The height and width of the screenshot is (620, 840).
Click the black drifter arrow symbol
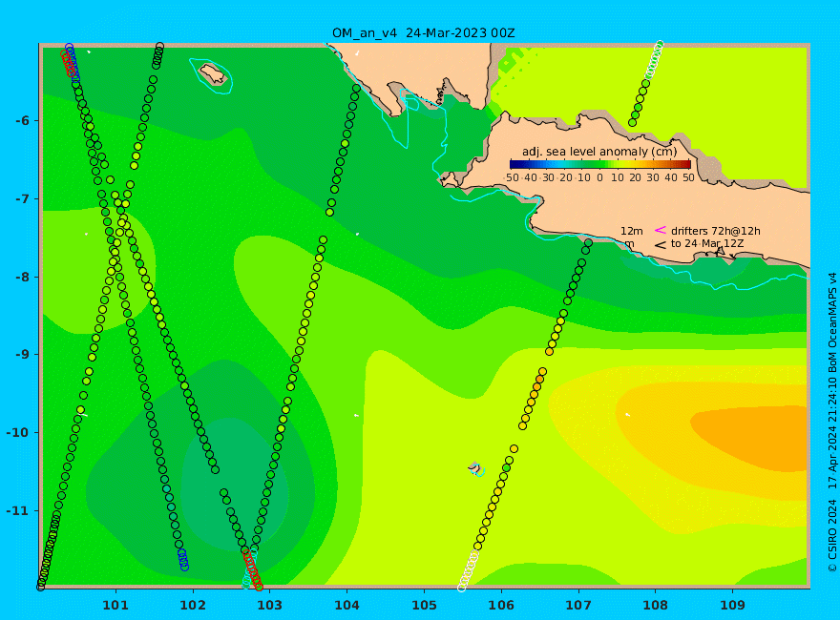[x=660, y=245]
